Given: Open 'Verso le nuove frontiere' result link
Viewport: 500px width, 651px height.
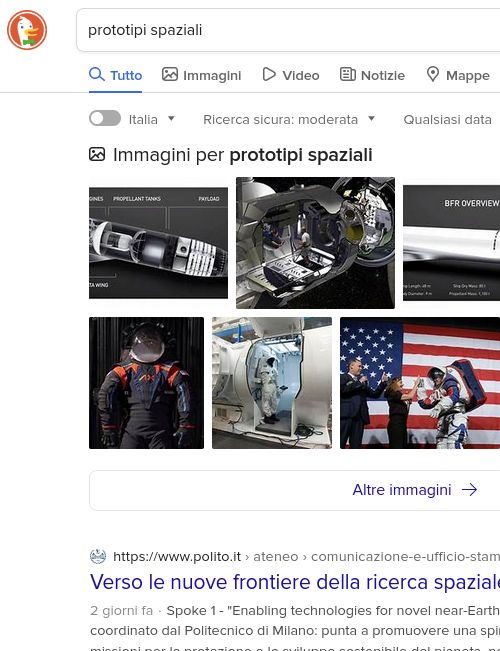Looking at the screenshot, I should (x=295, y=582).
